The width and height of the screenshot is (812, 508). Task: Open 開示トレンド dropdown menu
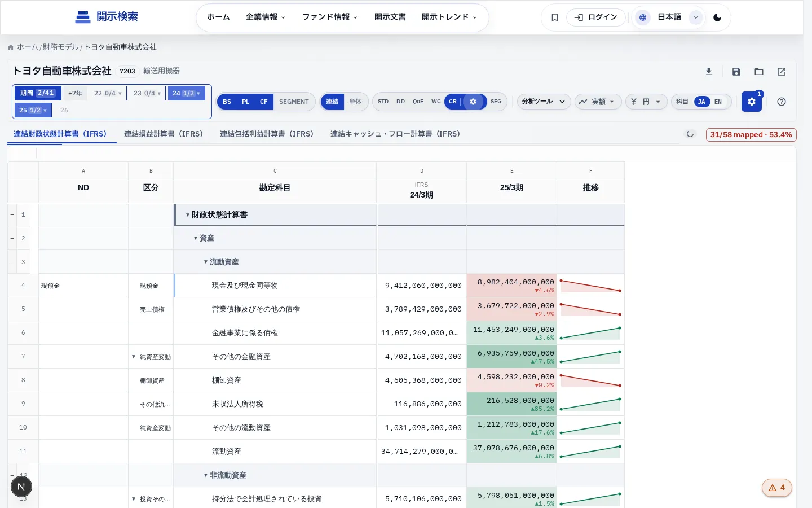[x=449, y=17]
